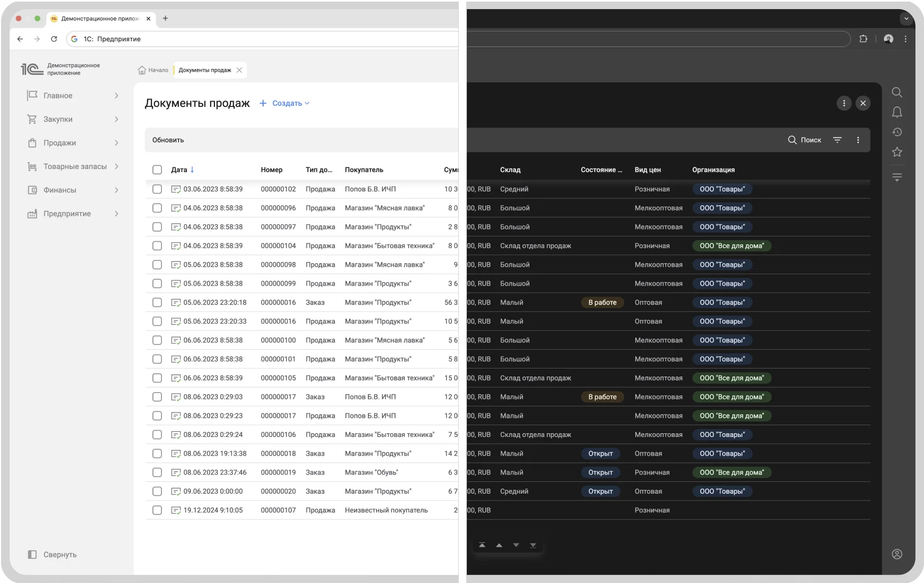Image resolution: width=924 pixels, height=583 pixels.
Task: Click the Обновить button
Action: point(168,140)
